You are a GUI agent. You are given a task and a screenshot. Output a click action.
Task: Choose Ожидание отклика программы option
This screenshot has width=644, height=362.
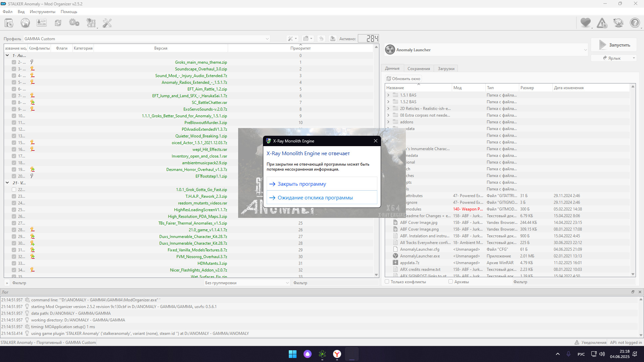322,197
